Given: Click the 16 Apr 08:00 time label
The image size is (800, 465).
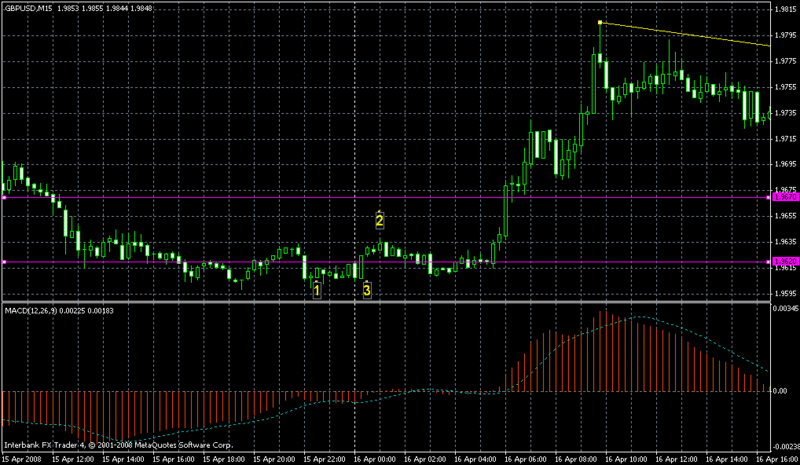Looking at the screenshot, I should (x=576, y=459).
